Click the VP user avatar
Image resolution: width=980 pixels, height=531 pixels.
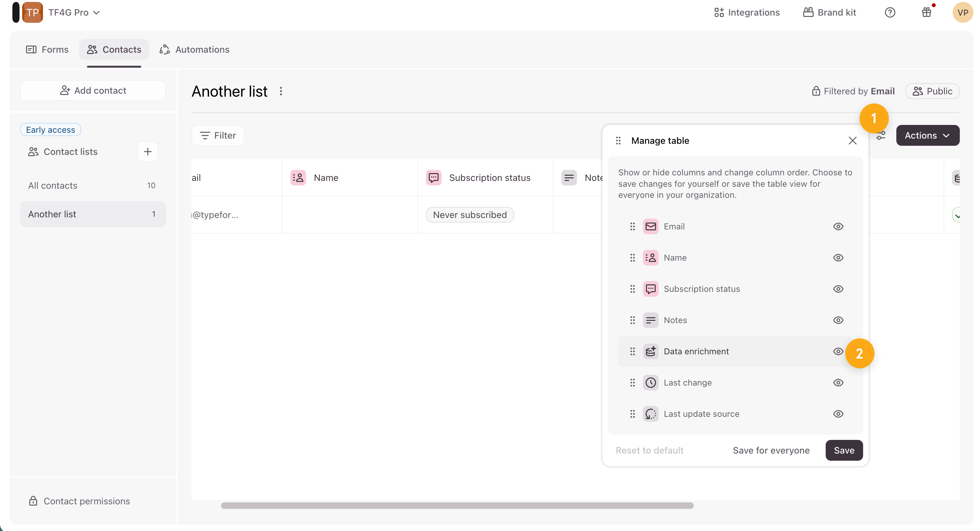coord(962,13)
